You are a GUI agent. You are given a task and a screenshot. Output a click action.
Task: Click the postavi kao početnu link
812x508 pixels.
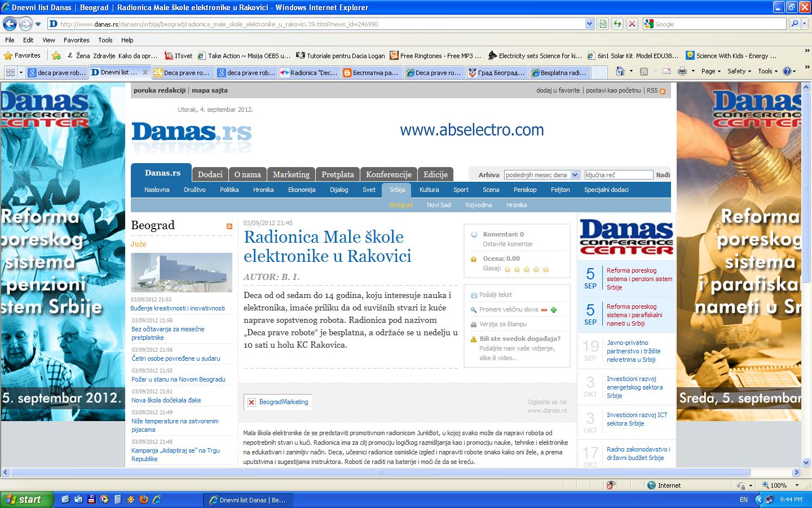tap(613, 90)
